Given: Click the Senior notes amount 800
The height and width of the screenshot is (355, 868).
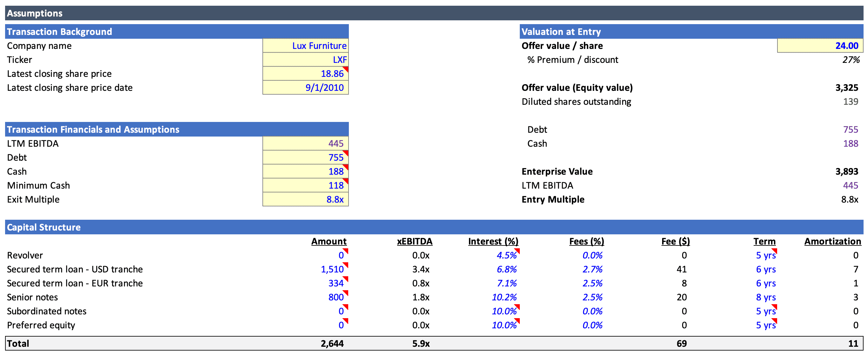Looking at the screenshot, I should (336, 298).
